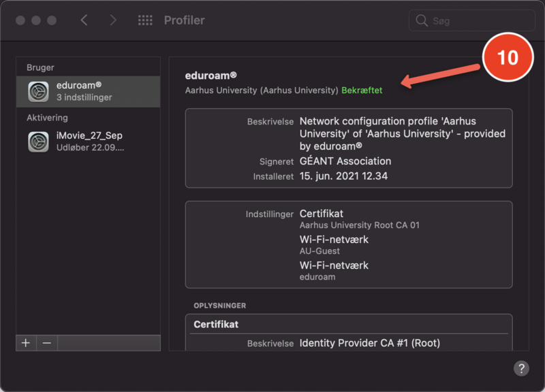Go back with the left chevron
The image size is (545, 392).
click(84, 20)
